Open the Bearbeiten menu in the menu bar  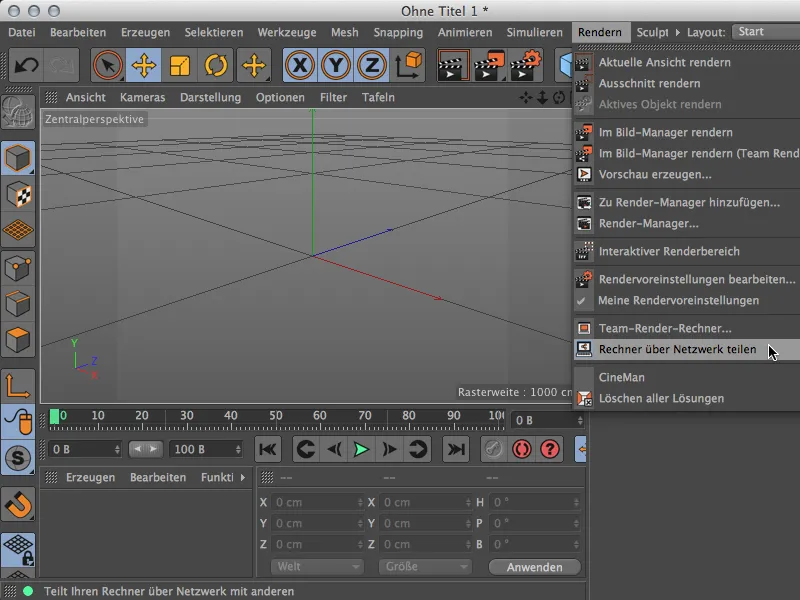(78, 33)
